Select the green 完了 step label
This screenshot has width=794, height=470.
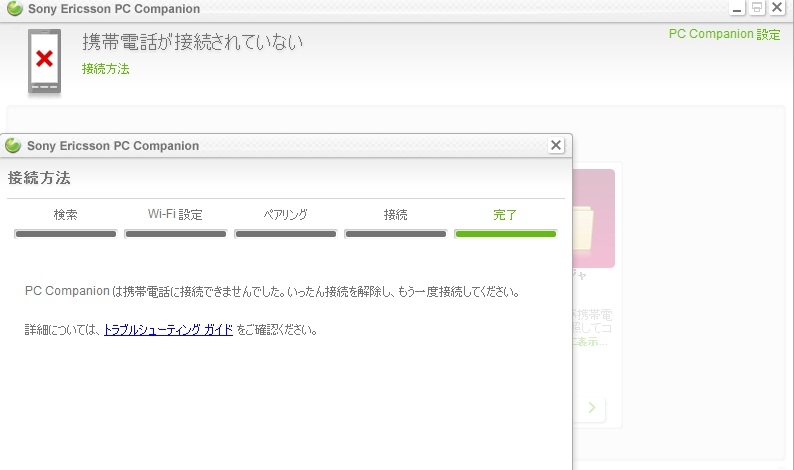click(x=505, y=215)
